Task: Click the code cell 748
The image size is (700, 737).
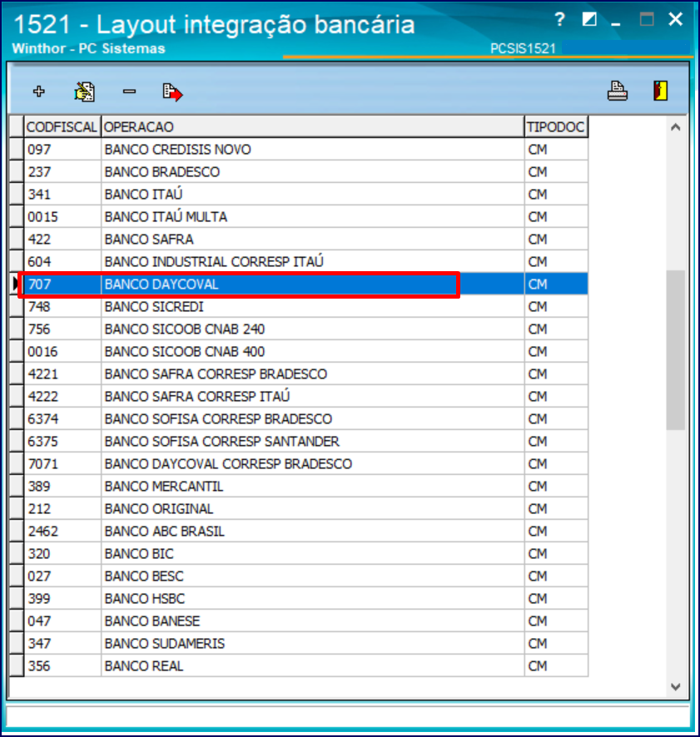Action: pyautogui.click(x=62, y=306)
